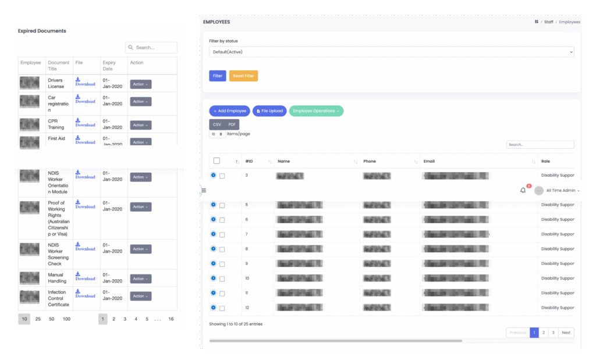
Task: Expand row details for employee ID 5
Action: coord(213,205)
